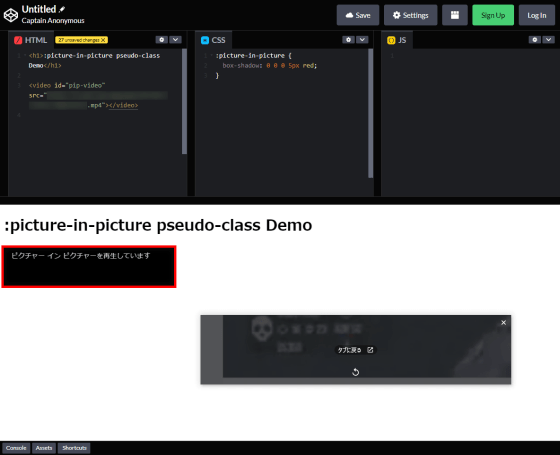This screenshot has width=560, height=455.
Task: Open the Console panel
Action: pyautogui.click(x=16, y=448)
